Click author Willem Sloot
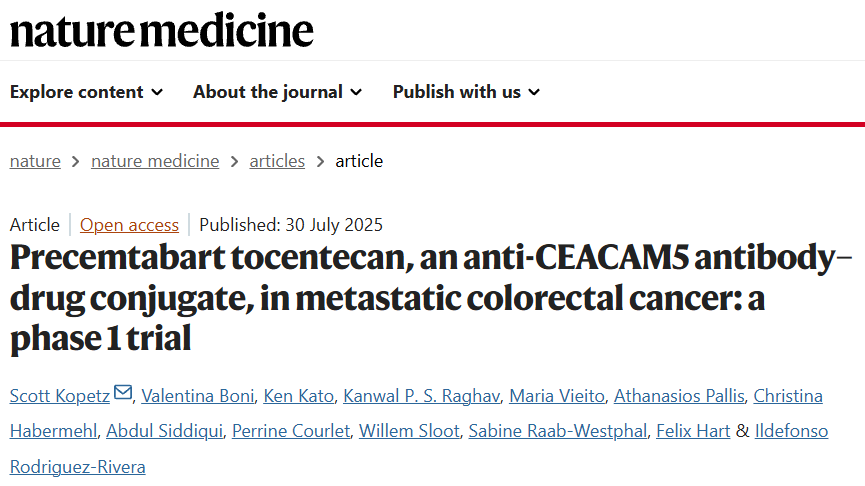 (409, 431)
